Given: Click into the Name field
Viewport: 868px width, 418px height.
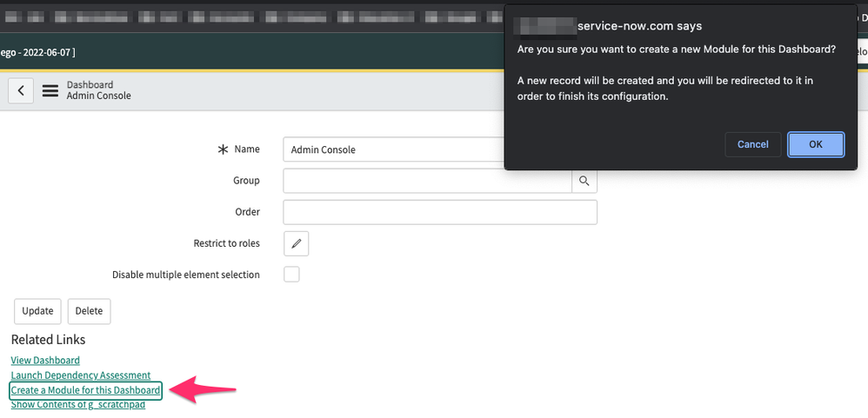Looking at the screenshot, I should (394, 149).
